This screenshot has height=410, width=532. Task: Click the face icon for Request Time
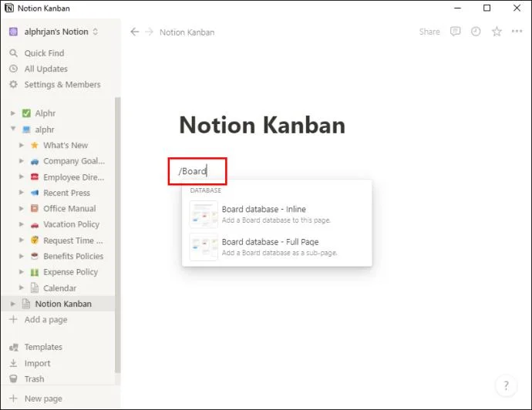tap(35, 240)
